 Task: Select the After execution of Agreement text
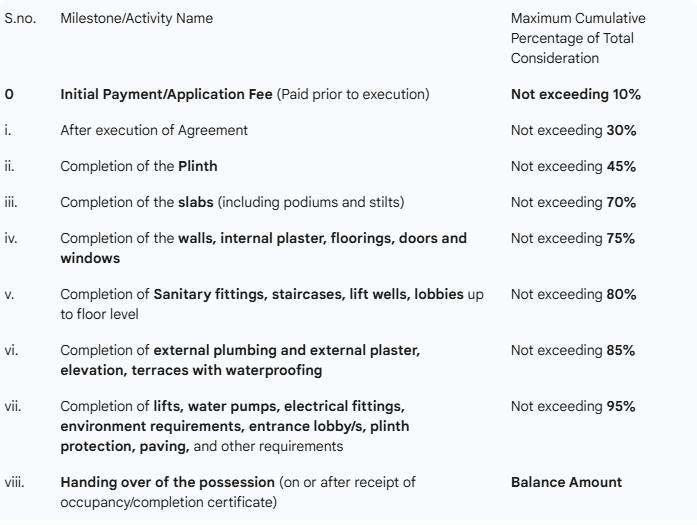point(154,130)
